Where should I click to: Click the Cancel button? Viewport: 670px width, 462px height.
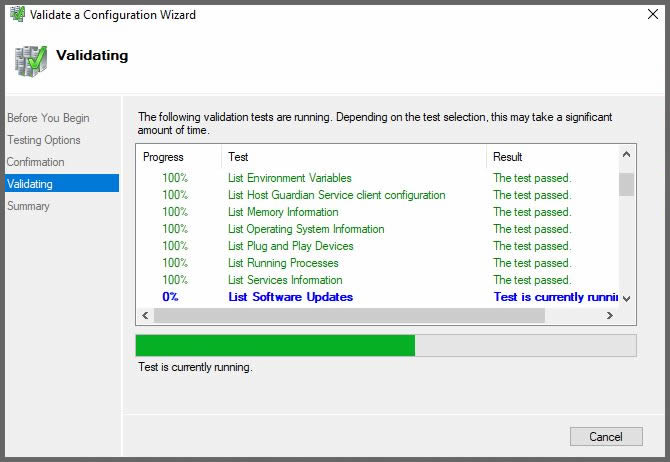pyautogui.click(x=605, y=436)
